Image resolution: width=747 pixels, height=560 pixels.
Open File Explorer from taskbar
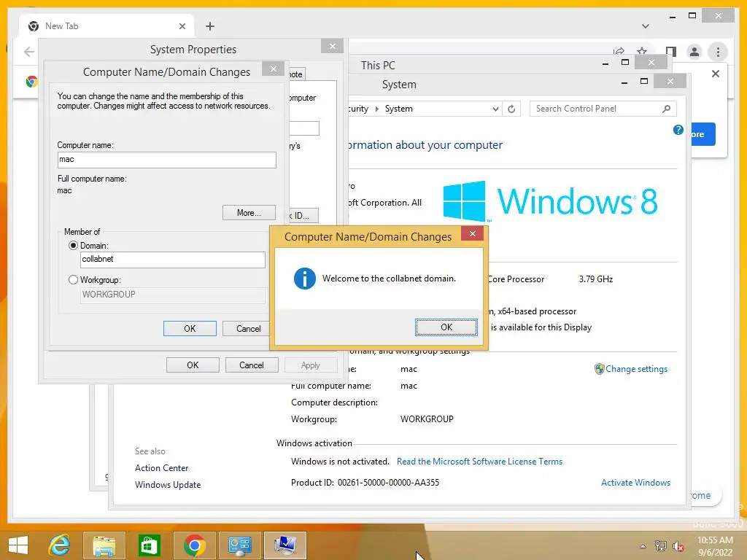click(x=104, y=545)
